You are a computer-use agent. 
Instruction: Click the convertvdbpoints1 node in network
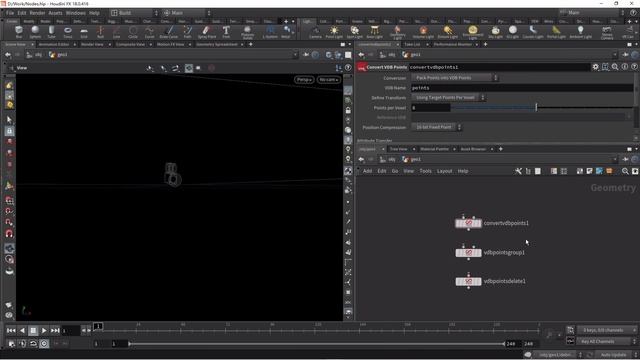468,223
